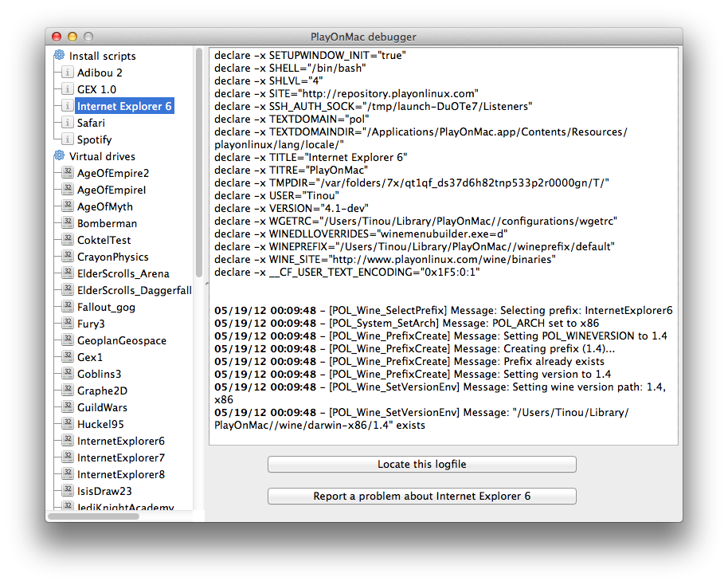Click the 32-bit drive icon for Bomberman
Viewport: 728px width, 585px height.
[67, 223]
